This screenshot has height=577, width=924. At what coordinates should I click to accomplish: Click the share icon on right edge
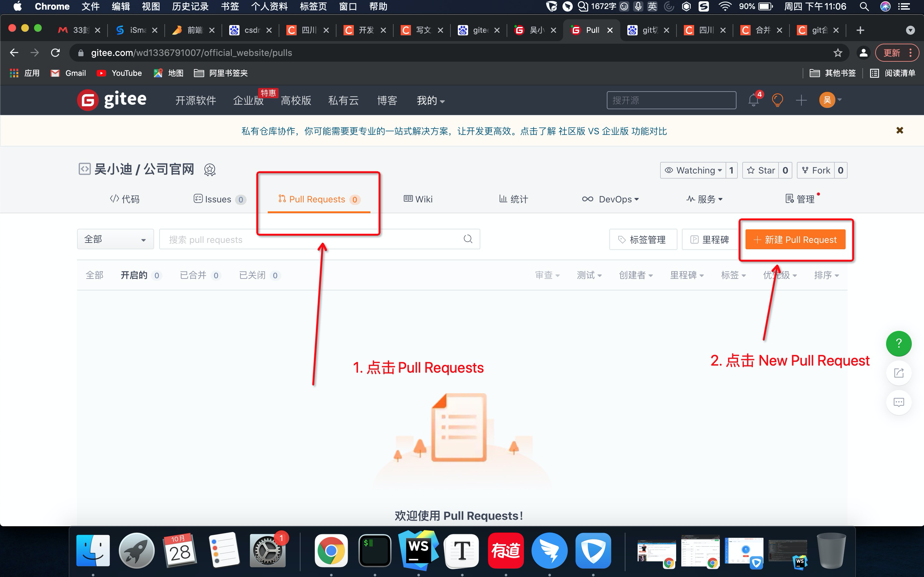(x=899, y=373)
